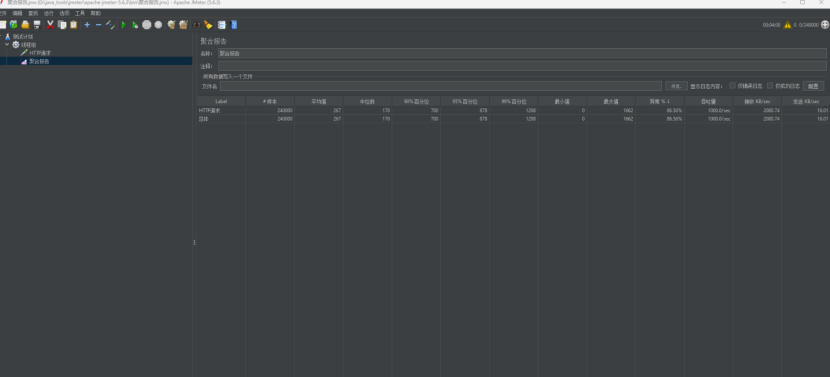Image resolution: width=830 pixels, height=377 pixels.
Task: Focus the Name input field
Action: click(x=522, y=53)
